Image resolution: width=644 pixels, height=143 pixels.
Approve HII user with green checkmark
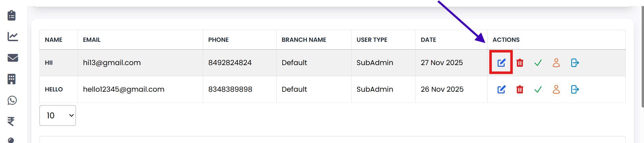[538, 63]
